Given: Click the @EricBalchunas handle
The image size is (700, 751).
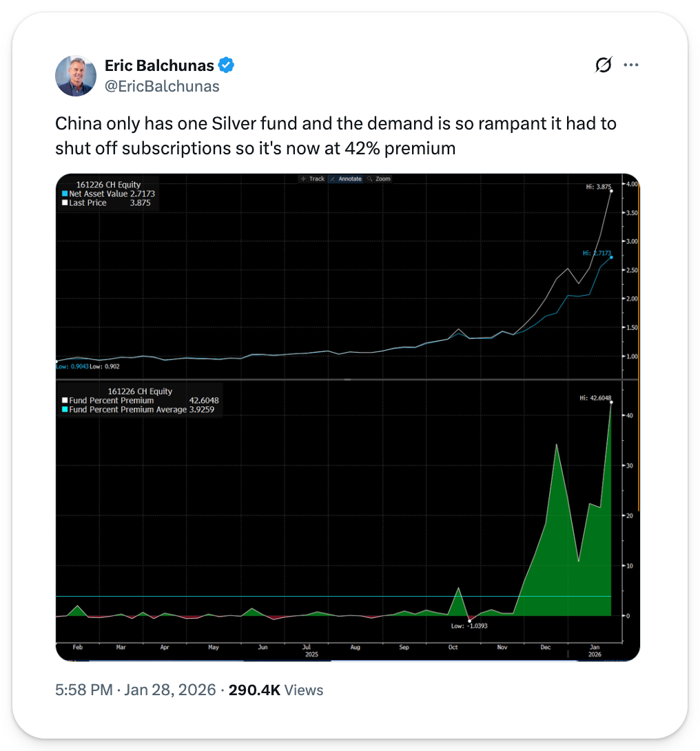Looking at the screenshot, I should (162, 86).
